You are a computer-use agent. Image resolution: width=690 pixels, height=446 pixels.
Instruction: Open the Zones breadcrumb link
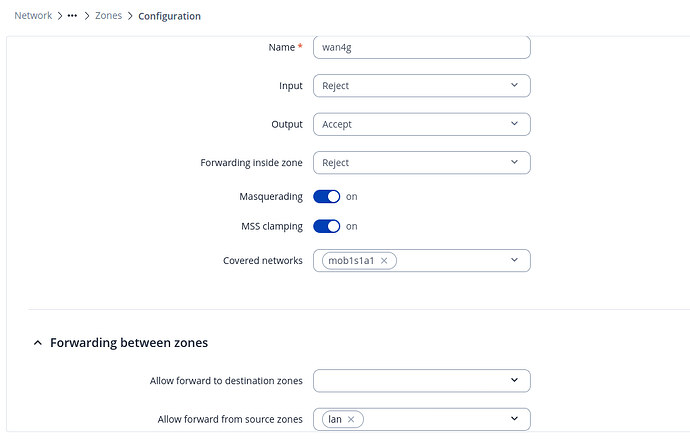108,16
